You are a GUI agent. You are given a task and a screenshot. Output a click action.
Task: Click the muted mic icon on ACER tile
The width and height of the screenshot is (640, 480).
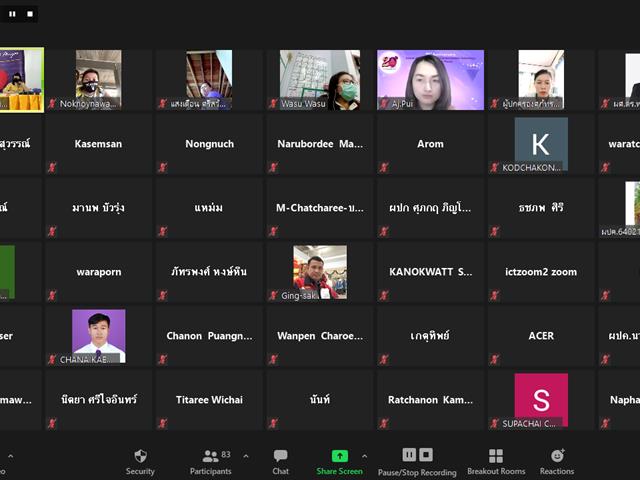coord(494,359)
